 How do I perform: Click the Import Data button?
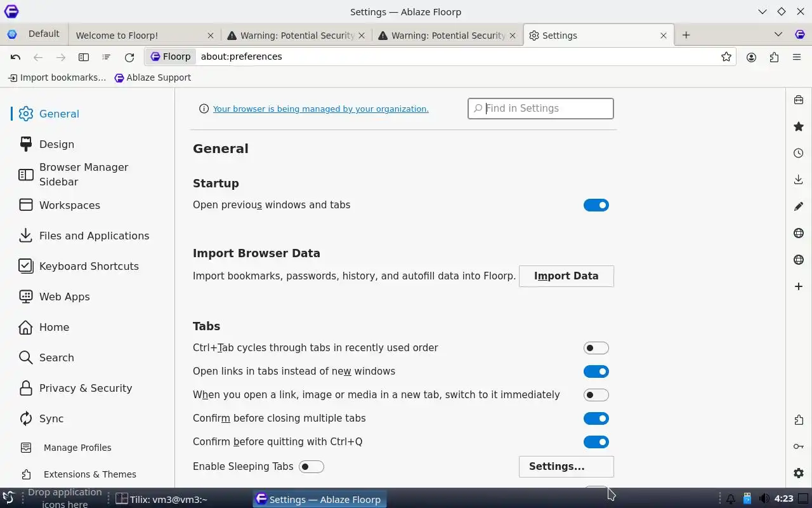coord(566,276)
